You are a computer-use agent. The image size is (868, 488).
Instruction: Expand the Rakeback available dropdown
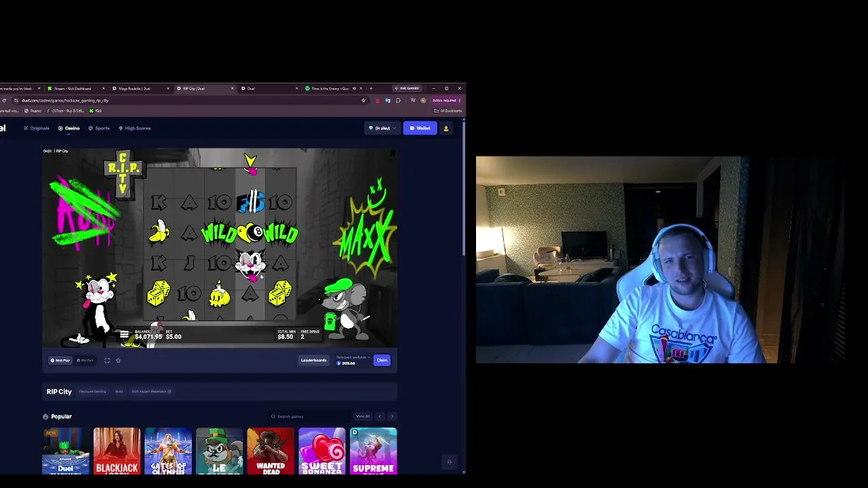[x=353, y=357]
